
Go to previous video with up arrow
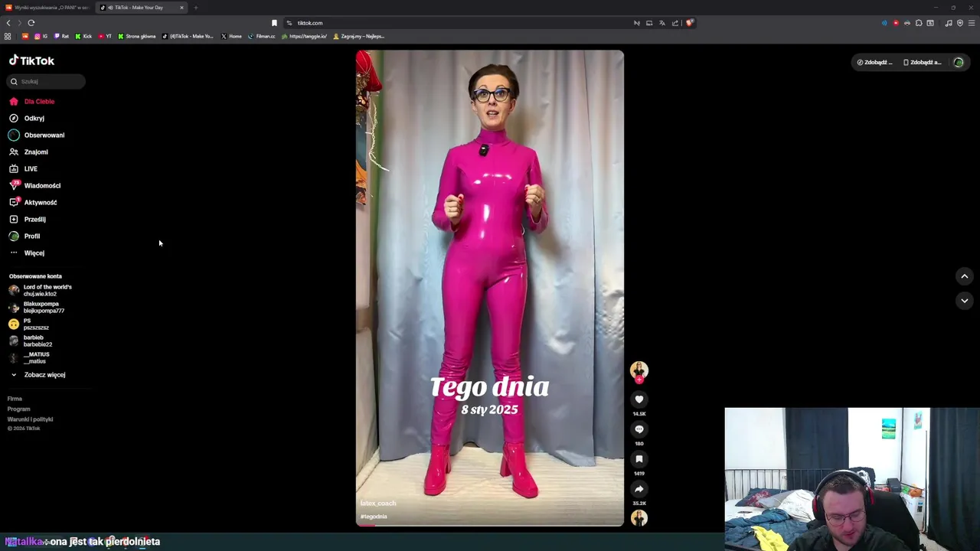(965, 276)
